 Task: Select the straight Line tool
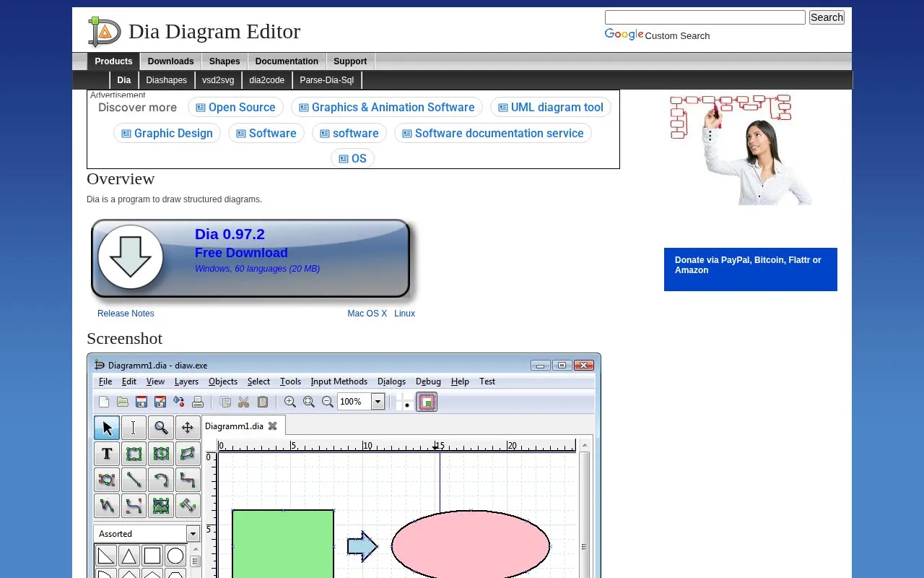click(x=134, y=480)
